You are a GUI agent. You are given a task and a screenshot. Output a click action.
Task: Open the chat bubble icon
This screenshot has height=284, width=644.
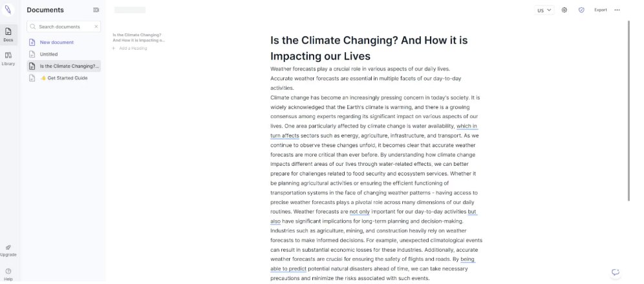click(x=616, y=272)
